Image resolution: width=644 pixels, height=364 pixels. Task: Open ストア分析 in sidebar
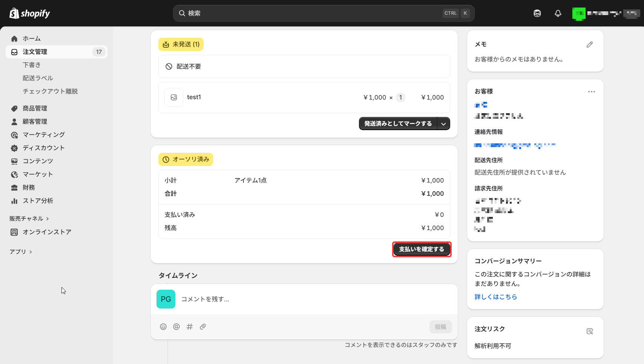[x=57, y=201]
